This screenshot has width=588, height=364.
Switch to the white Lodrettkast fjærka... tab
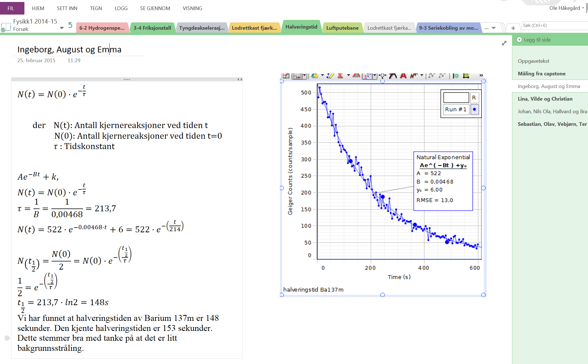coord(389,28)
